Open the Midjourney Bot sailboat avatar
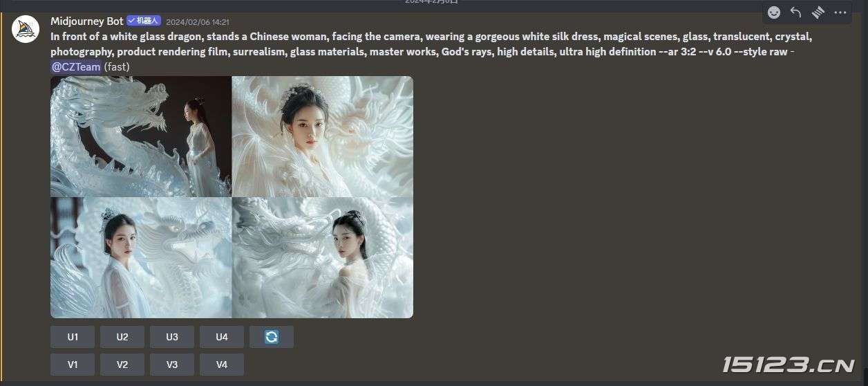The width and height of the screenshot is (868, 386). pyautogui.click(x=26, y=29)
